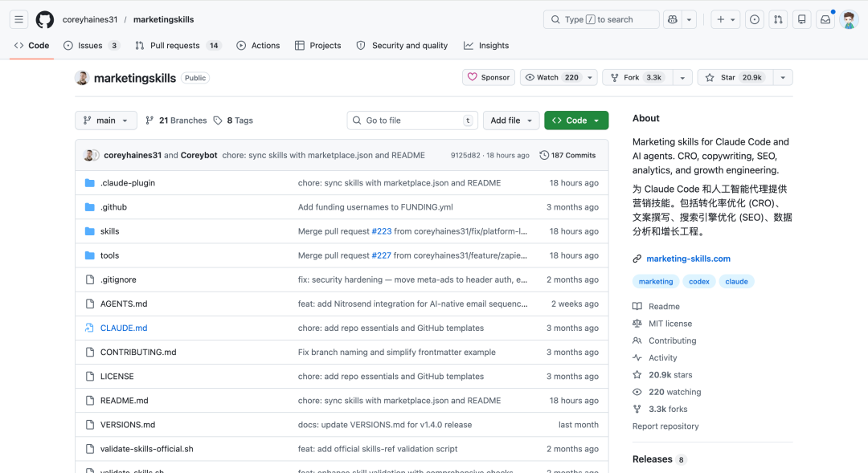Click the .gitignore file icon
868x473 pixels.
coord(90,280)
